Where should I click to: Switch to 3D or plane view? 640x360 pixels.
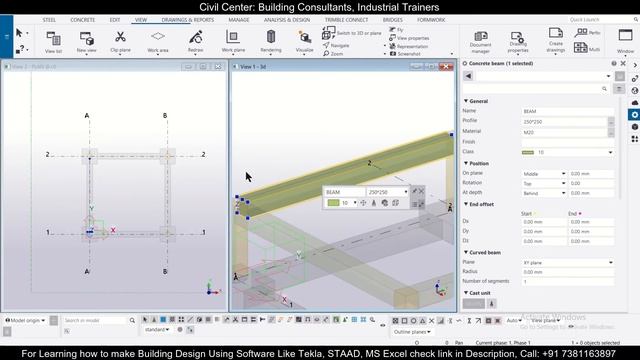pos(351,33)
